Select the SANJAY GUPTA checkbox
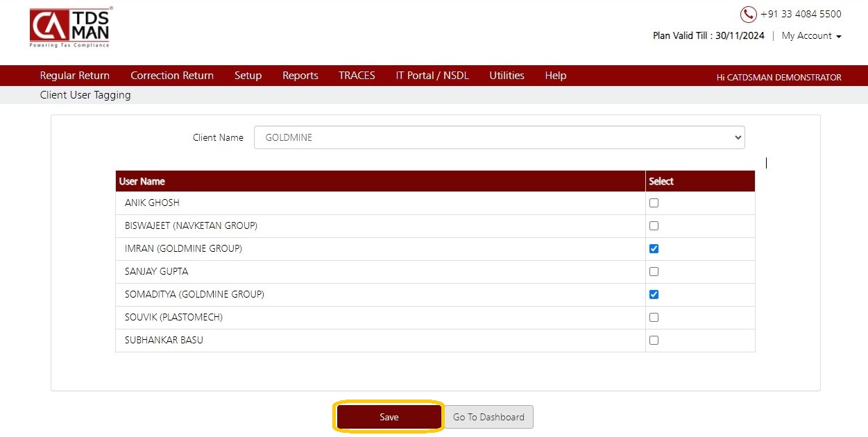Viewport: 868px width, 437px height. point(654,272)
